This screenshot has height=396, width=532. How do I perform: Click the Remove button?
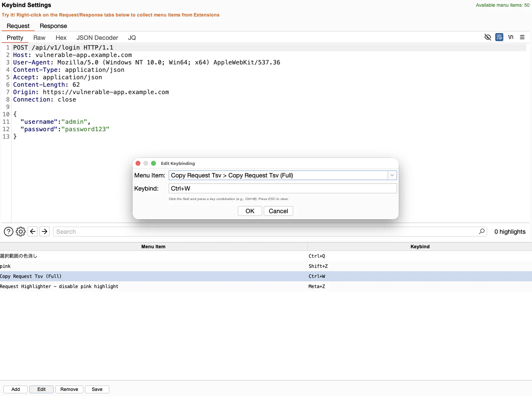pos(69,389)
